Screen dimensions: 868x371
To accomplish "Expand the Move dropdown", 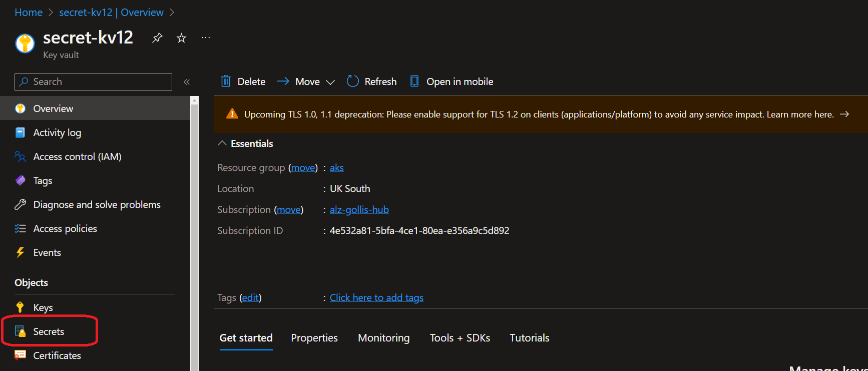I will click(x=330, y=82).
